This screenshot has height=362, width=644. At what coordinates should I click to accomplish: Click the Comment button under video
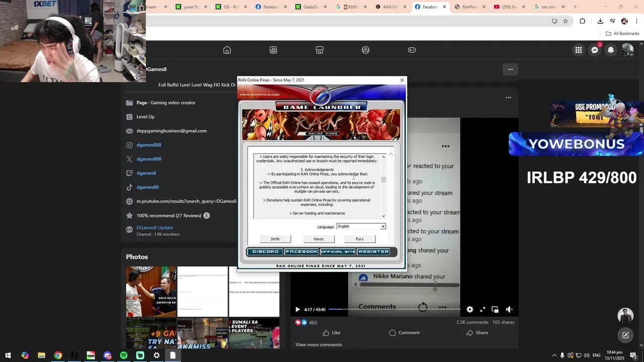404,333
